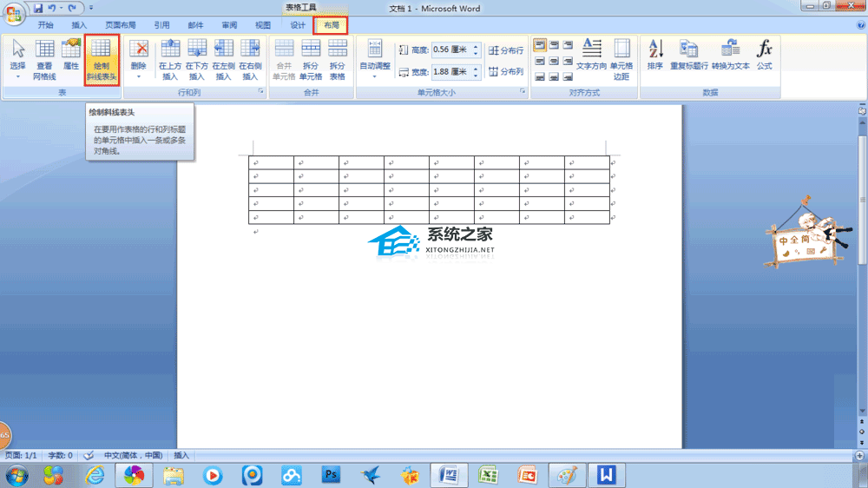Align cell content bottom right
This screenshot has width=868, height=488.
[568, 76]
